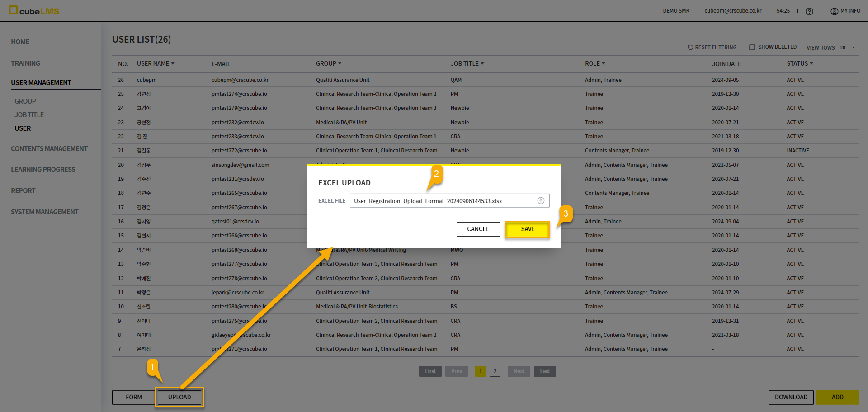
Task: Click the MY INFO profile icon
Action: (x=834, y=11)
